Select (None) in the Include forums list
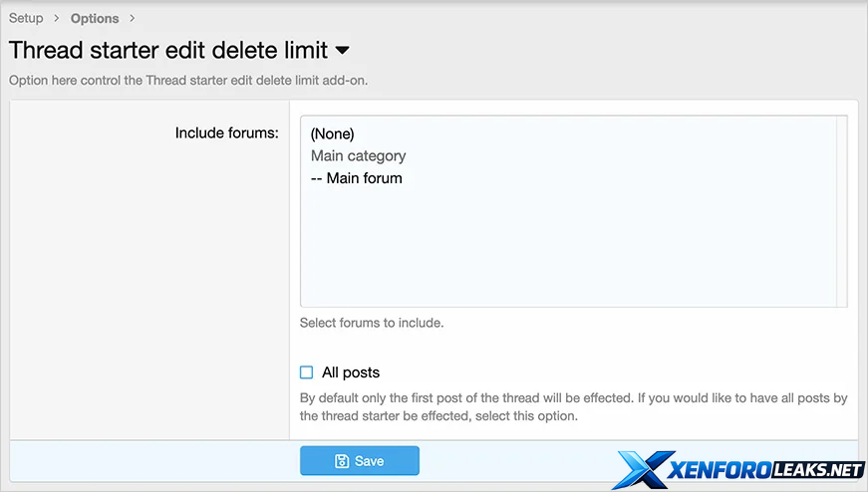868x492 pixels. coord(333,133)
